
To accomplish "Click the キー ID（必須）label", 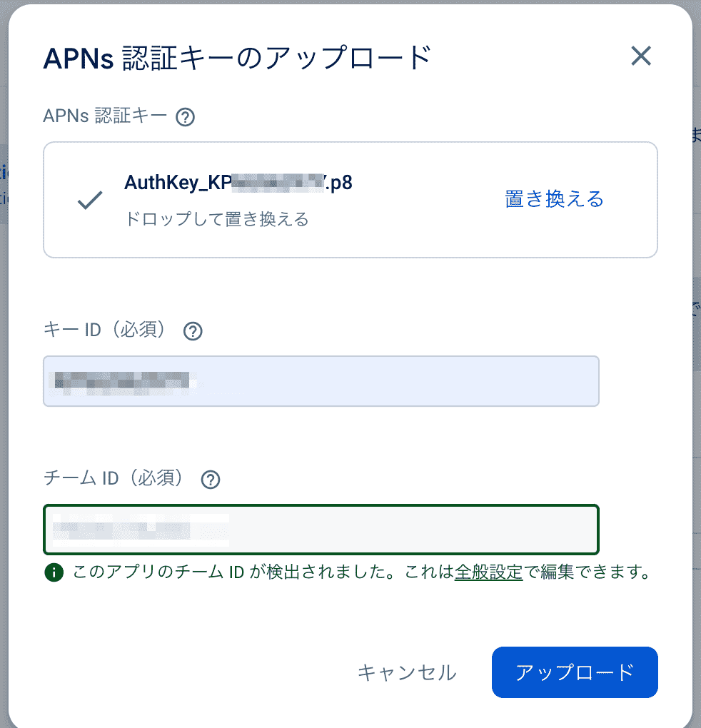I will (x=107, y=330).
